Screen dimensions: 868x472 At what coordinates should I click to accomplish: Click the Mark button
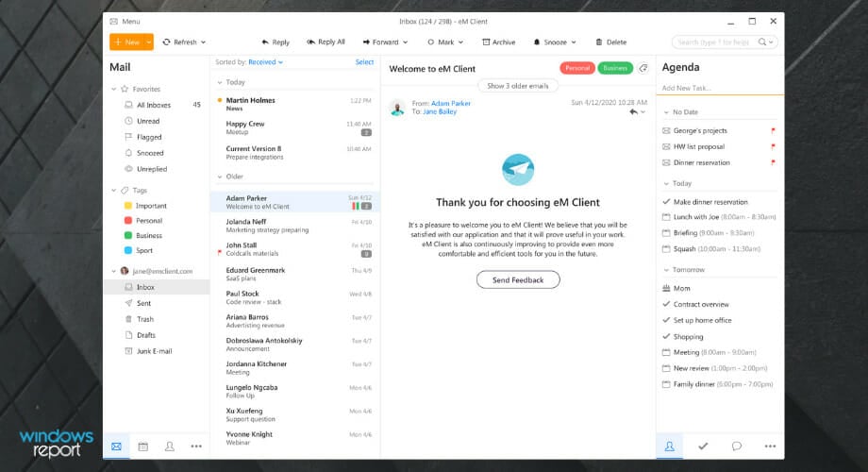[441, 42]
